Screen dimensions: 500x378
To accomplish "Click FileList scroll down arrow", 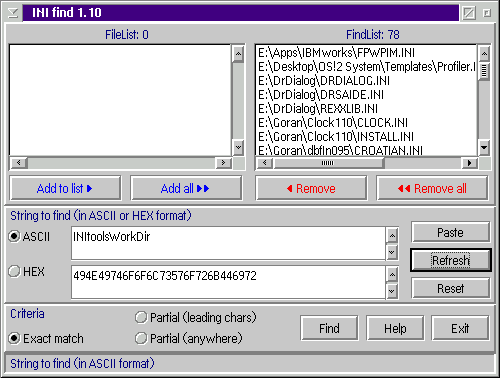I will (x=238, y=147).
